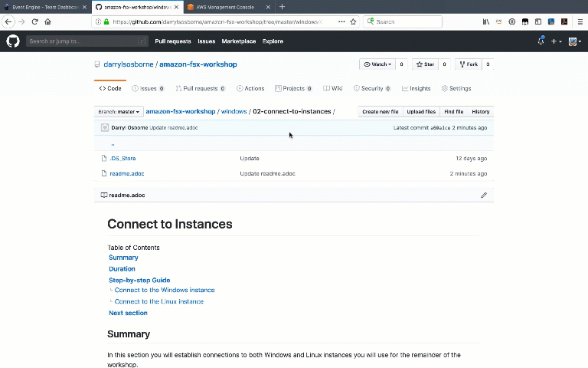The height and width of the screenshot is (368, 588).
Task: Click the browser address bar URL
Action: (x=217, y=21)
